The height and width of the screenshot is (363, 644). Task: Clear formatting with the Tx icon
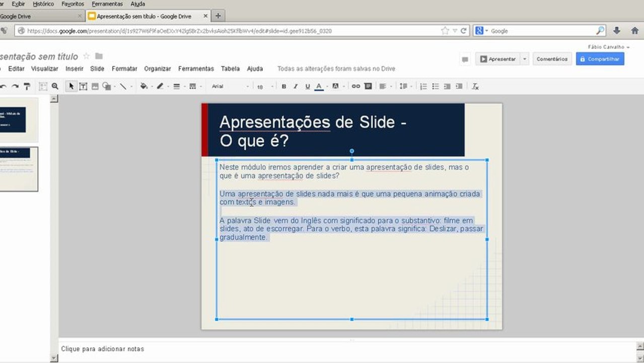[475, 86]
